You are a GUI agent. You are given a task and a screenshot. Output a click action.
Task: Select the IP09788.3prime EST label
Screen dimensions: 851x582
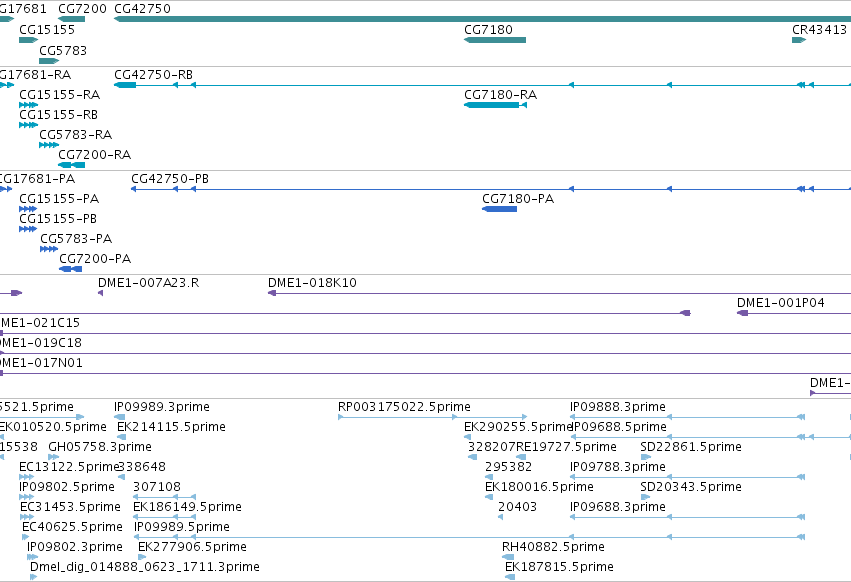tap(618, 467)
